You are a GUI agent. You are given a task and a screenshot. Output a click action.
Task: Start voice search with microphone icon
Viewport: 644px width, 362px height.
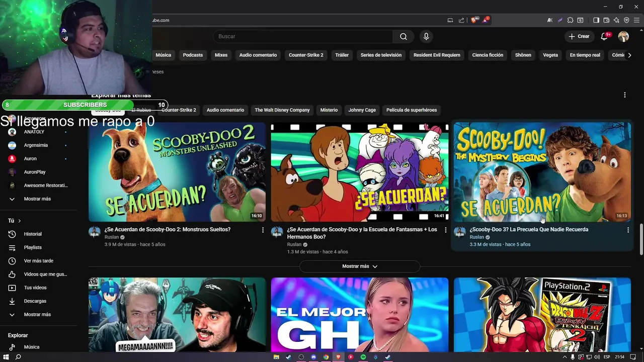pyautogui.click(x=426, y=36)
